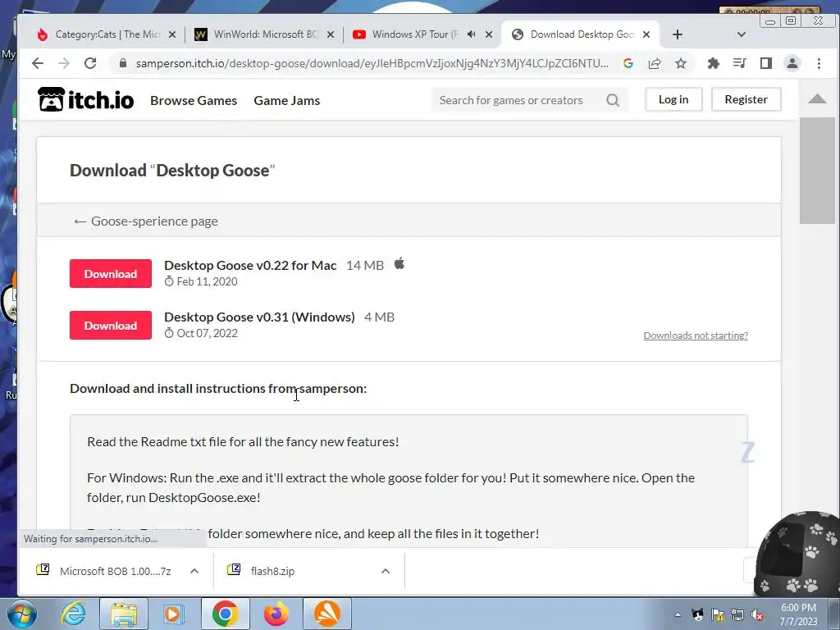Click the Register button
840x630 pixels.
click(746, 99)
